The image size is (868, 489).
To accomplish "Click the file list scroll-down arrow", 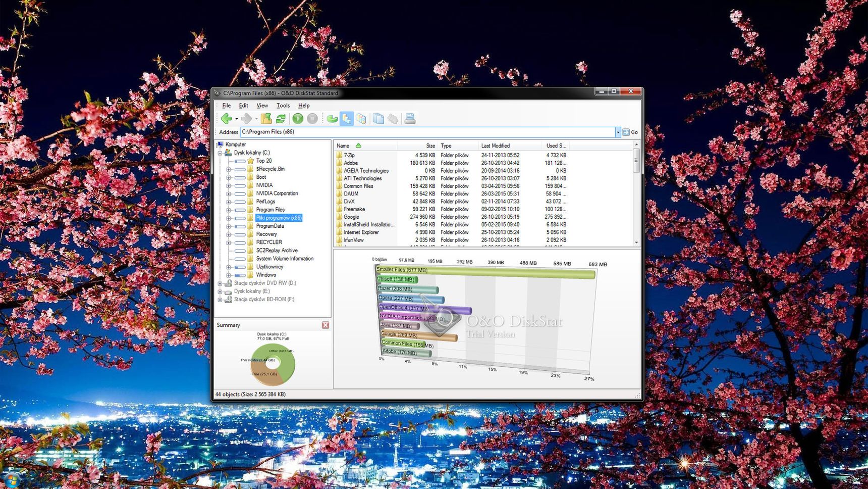I will click(636, 242).
